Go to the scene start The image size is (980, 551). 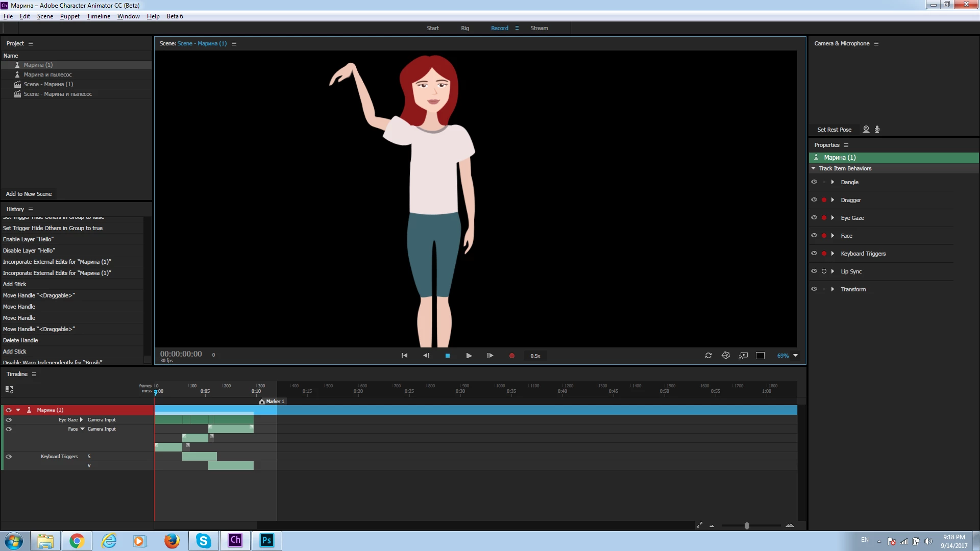coord(404,356)
